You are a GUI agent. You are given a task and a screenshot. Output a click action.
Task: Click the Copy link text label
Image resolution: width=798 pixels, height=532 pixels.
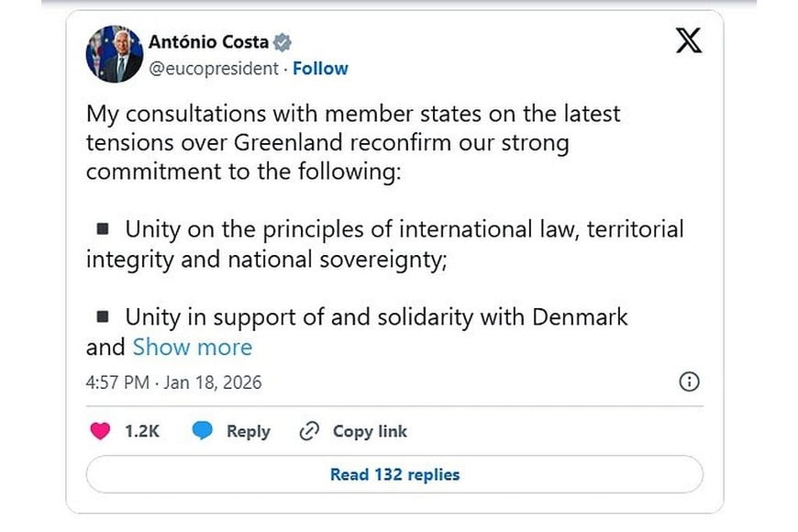point(370,431)
